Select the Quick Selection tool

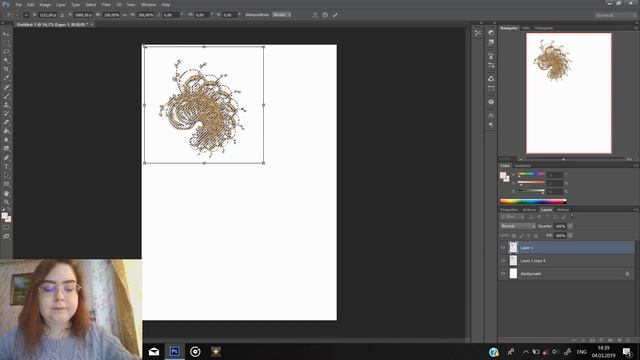coord(6,60)
